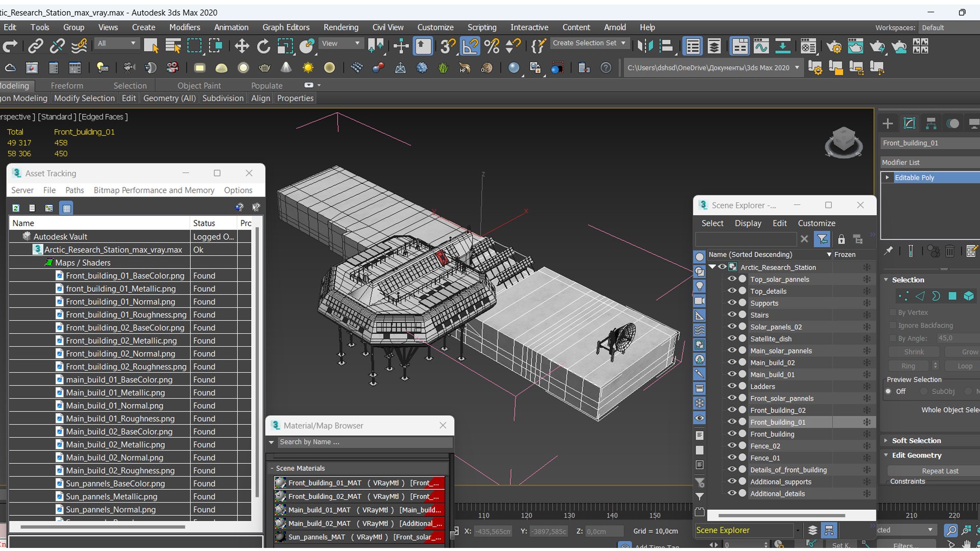Toggle visibility eye of Stairs object
Image resolution: width=980 pixels, height=551 pixels.
click(x=731, y=315)
